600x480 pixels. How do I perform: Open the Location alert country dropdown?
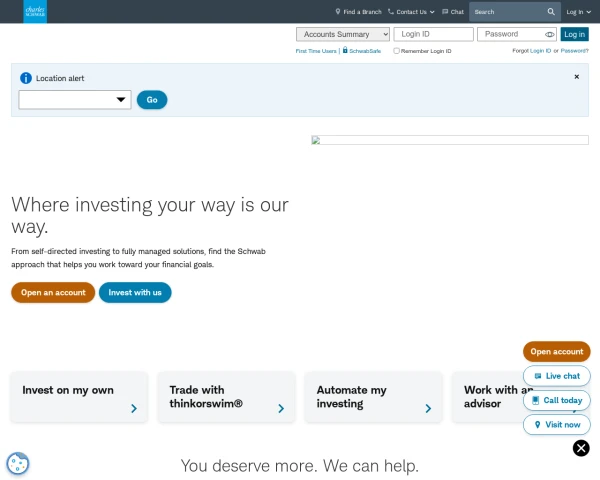[75, 100]
